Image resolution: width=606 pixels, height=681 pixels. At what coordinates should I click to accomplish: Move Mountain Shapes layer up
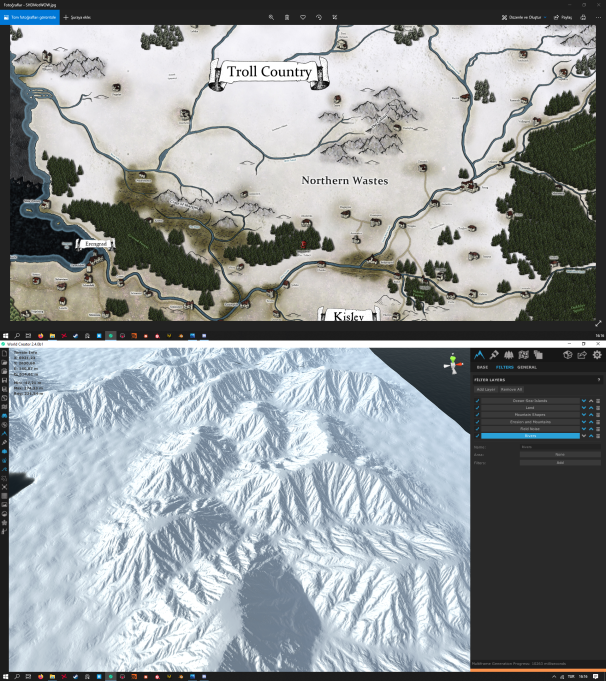pyautogui.click(x=591, y=415)
